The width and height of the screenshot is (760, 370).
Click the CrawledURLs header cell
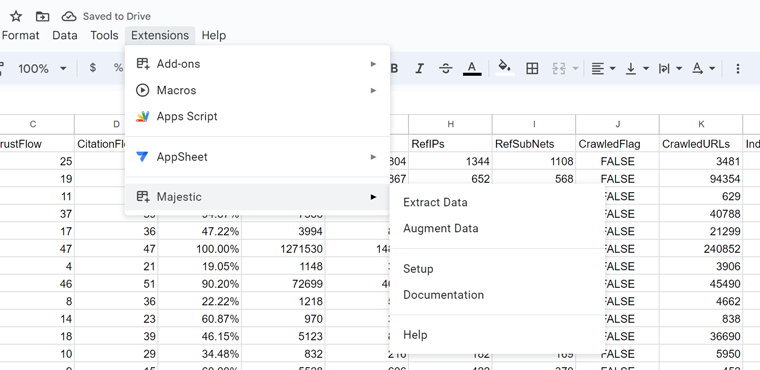(701, 144)
